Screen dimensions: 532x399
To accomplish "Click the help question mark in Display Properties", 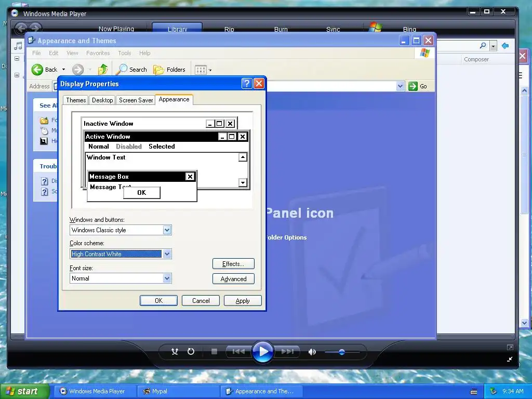I will click(x=247, y=83).
